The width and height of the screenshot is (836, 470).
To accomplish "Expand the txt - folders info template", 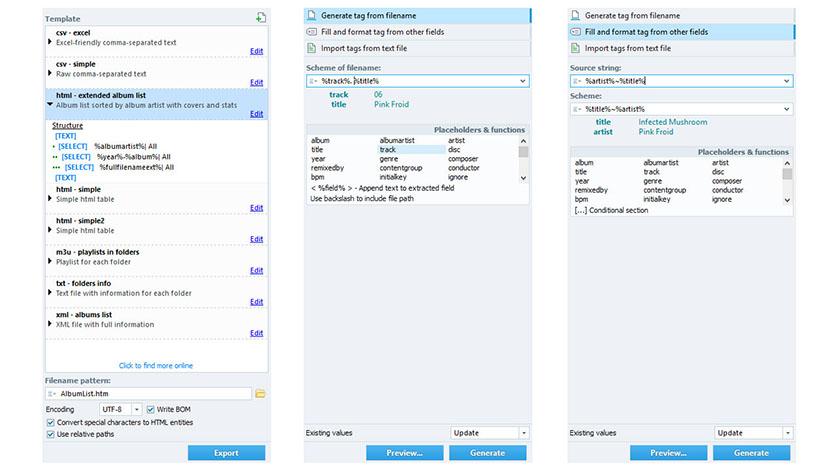I will point(50,293).
